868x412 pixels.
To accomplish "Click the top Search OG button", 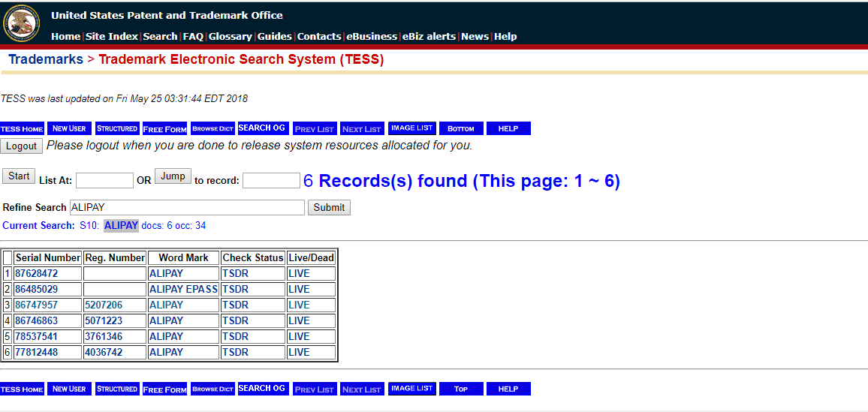I will tap(261, 128).
